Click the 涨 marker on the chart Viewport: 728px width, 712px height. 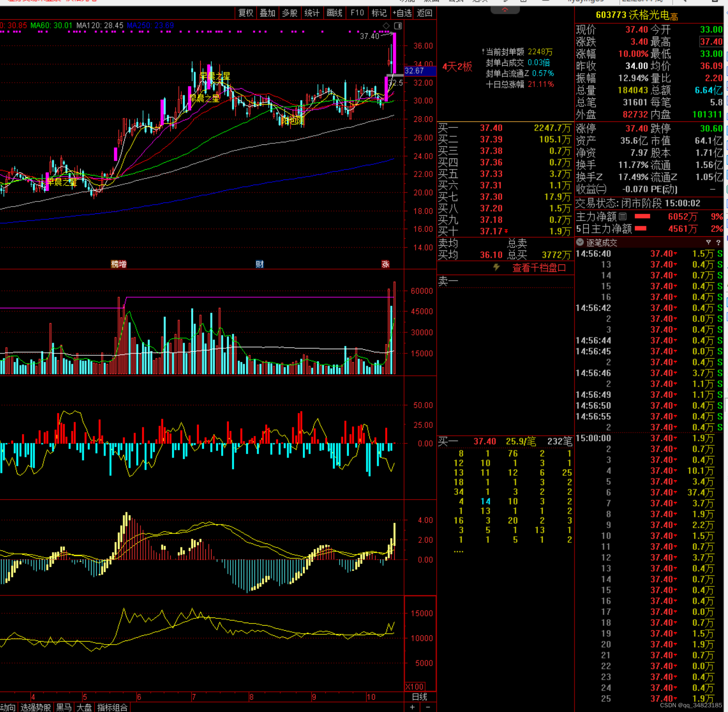click(x=386, y=264)
